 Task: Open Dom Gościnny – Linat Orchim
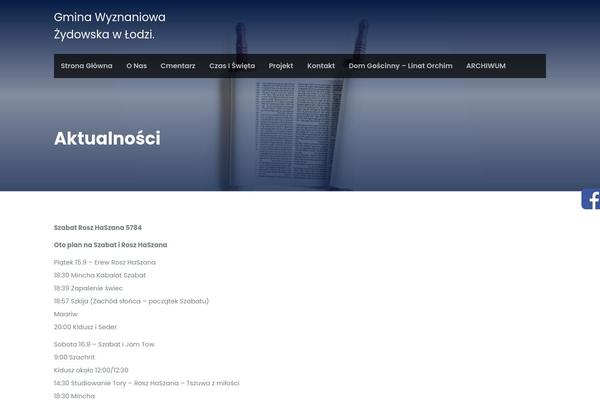[400, 66]
